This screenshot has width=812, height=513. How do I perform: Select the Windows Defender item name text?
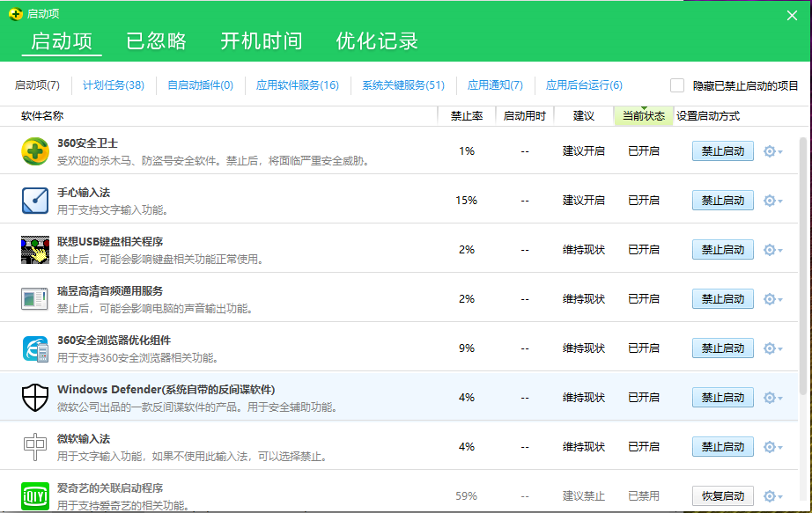click(x=166, y=389)
